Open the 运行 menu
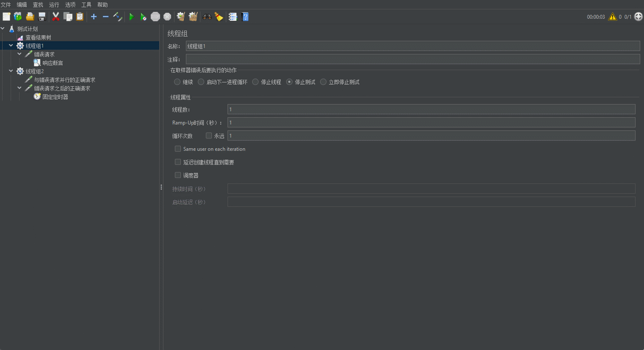The width and height of the screenshot is (644, 350). [54, 5]
